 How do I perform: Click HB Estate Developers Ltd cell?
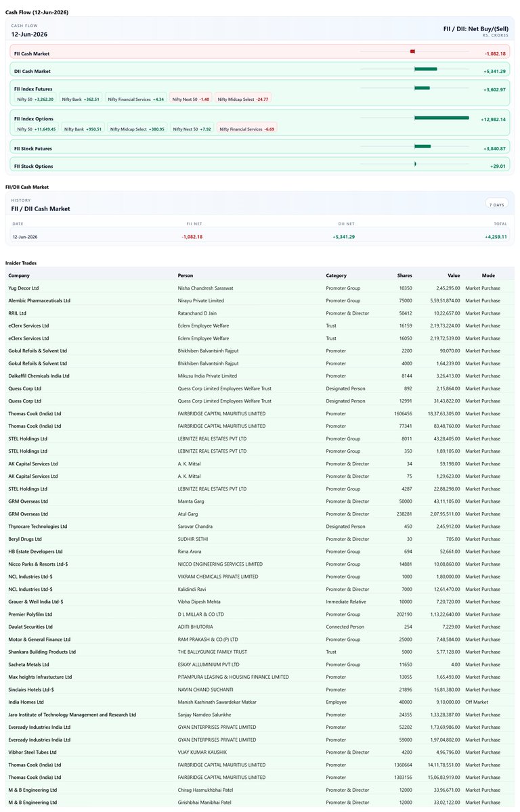35,551
